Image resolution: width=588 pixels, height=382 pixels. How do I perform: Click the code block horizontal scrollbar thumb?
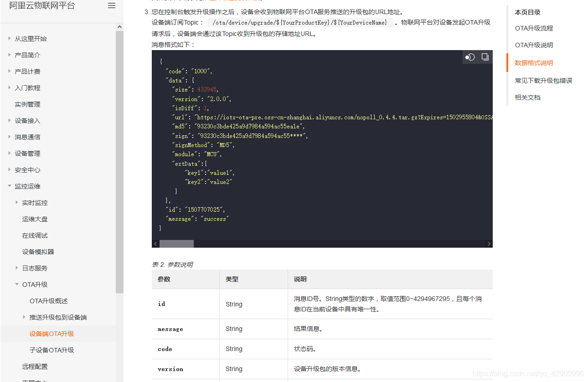tap(176, 244)
